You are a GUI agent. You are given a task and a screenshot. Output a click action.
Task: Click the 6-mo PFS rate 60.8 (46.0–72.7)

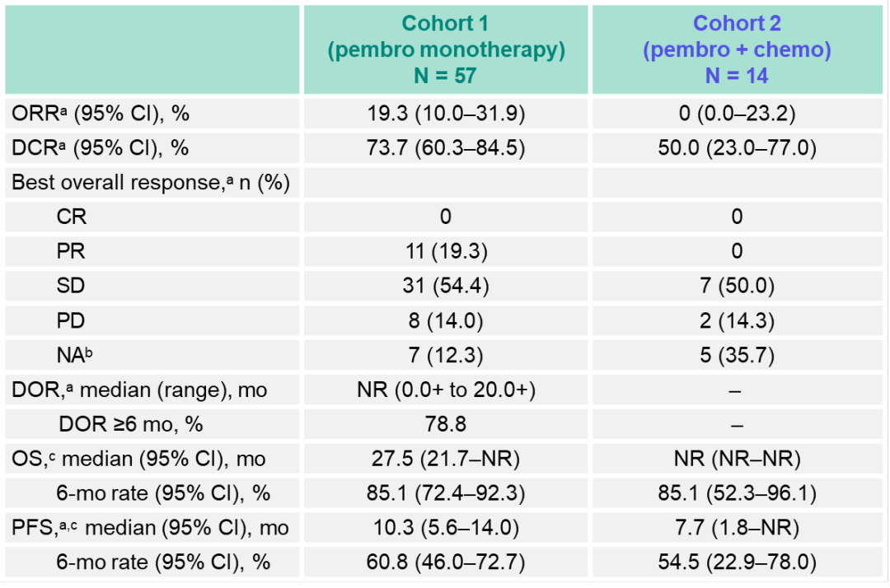(446, 562)
